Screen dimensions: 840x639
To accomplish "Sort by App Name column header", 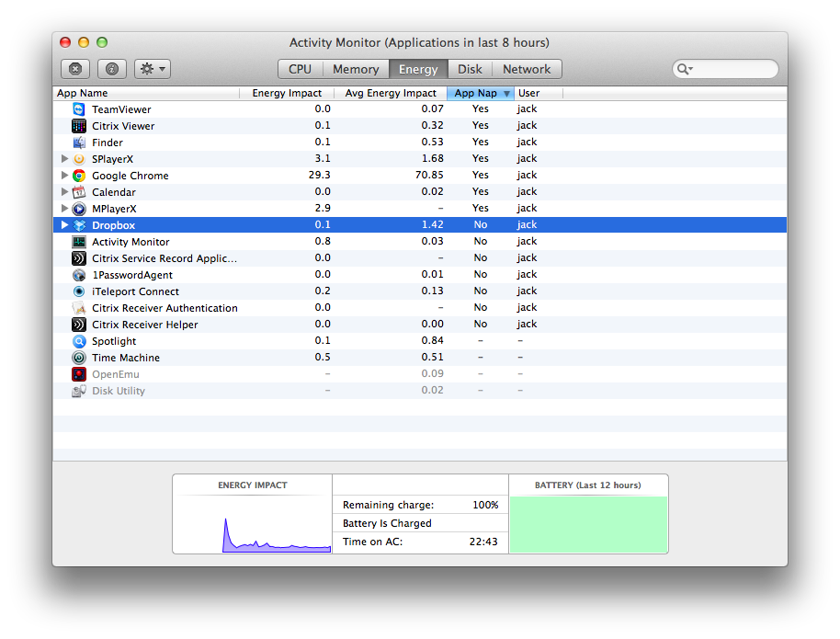I will point(146,93).
